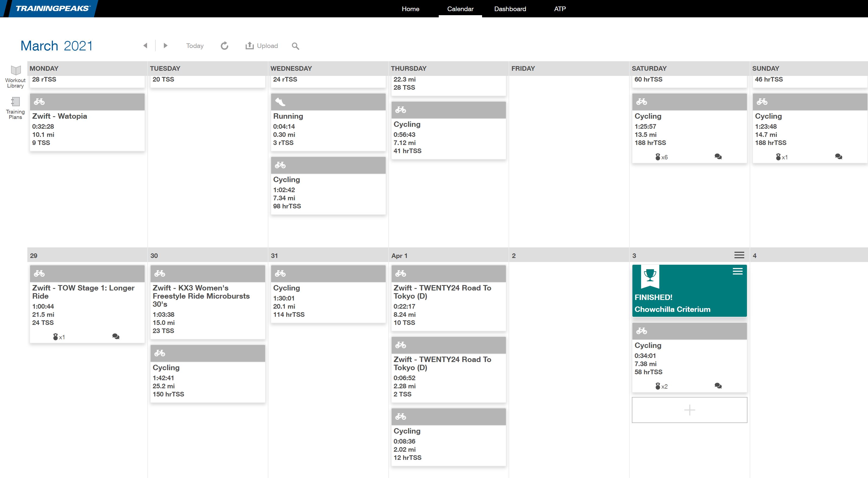Screen dimensions: 868x478
Task: Open day 3 hamburger menu in date header
Action: [739, 255]
